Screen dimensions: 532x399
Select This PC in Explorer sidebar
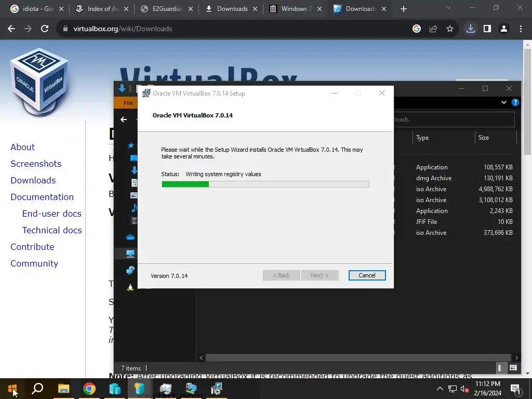pos(130,254)
